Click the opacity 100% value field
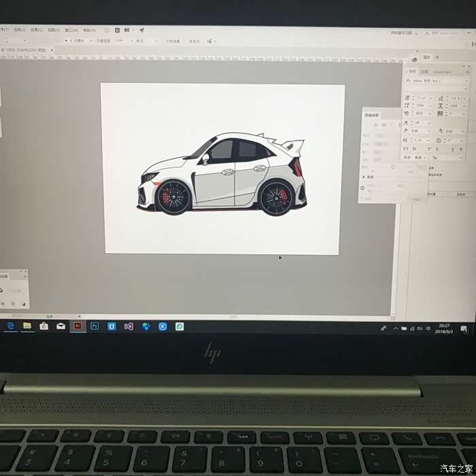Image resolution: width=476 pixels, height=476 pixels. tap(119, 41)
